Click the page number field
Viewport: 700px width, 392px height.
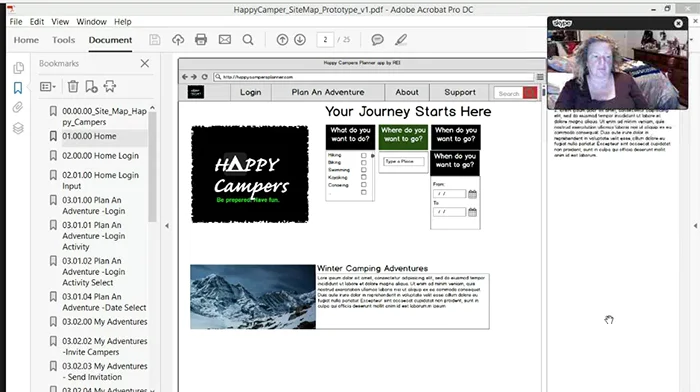pos(325,40)
